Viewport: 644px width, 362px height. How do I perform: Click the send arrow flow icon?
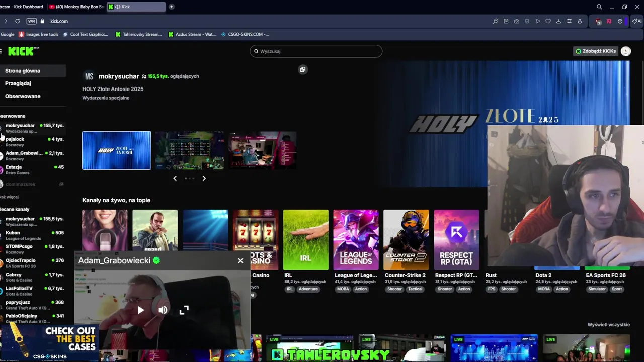point(538,21)
